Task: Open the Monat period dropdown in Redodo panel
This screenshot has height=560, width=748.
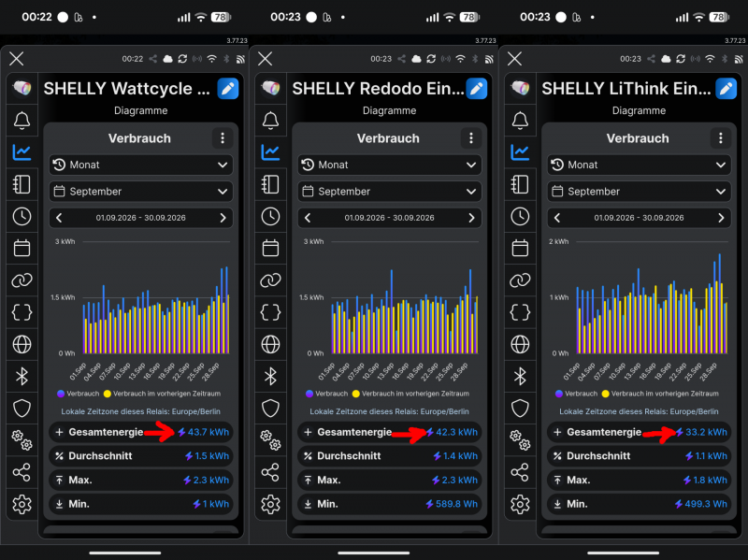Action: pos(389,165)
